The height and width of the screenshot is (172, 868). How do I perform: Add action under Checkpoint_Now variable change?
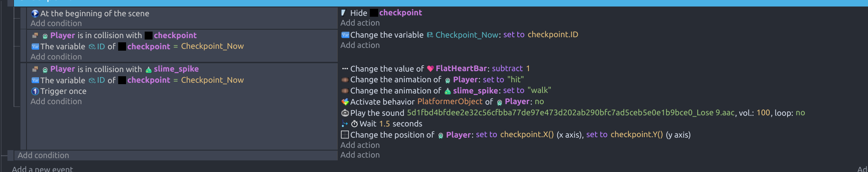(x=360, y=45)
